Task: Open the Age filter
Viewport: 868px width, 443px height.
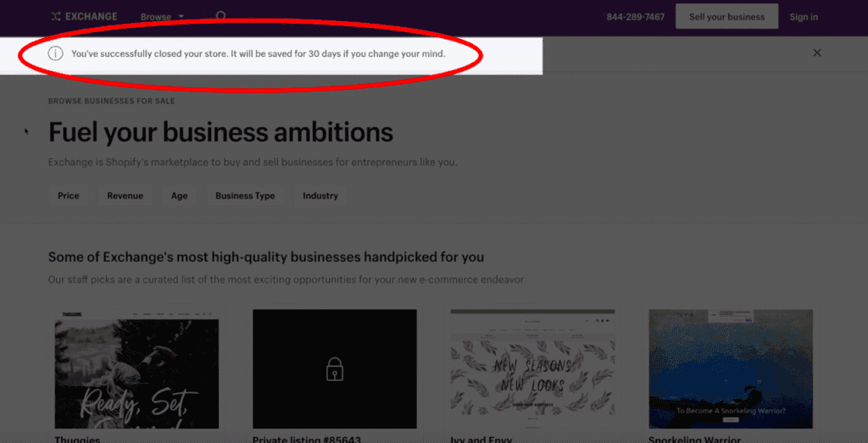Action: click(x=179, y=196)
